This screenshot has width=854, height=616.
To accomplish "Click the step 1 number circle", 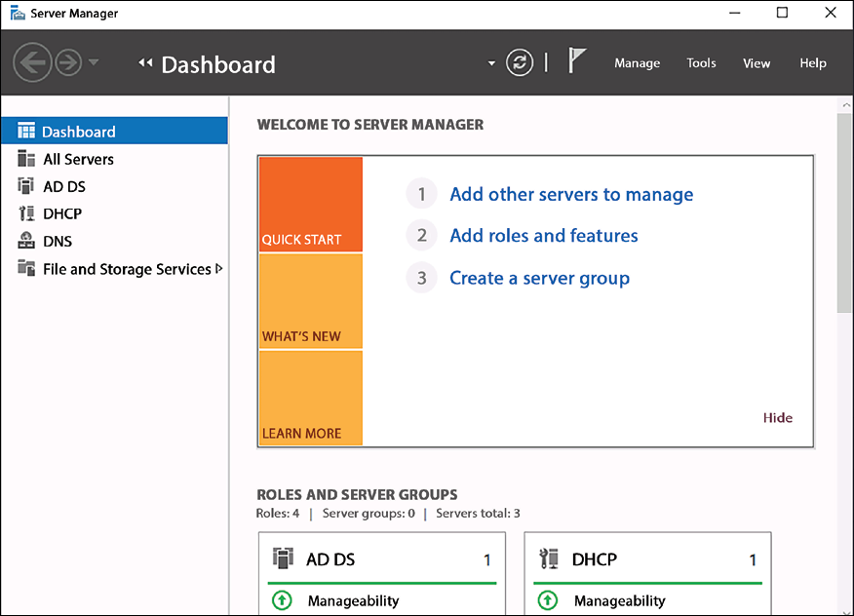I will 421,193.
